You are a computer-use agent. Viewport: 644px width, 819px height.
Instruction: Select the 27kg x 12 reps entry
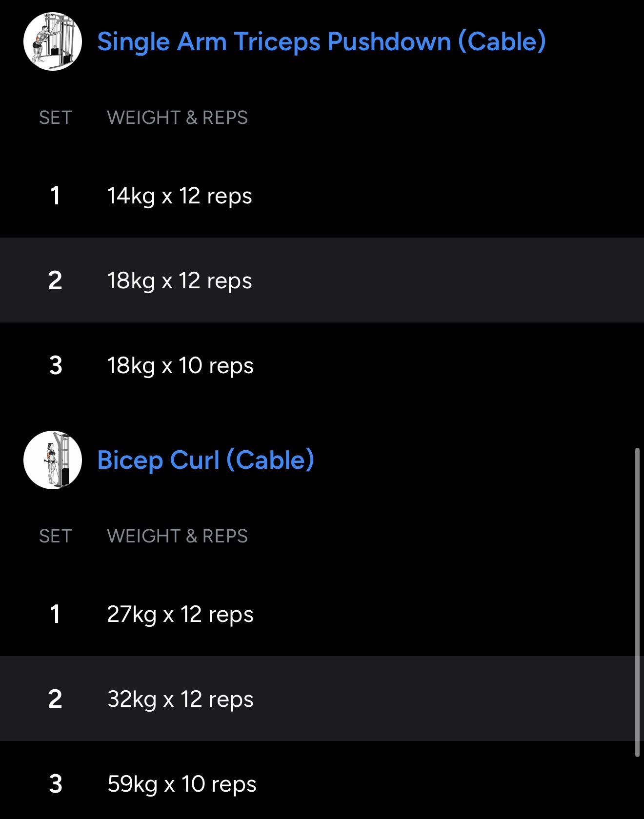[180, 614]
